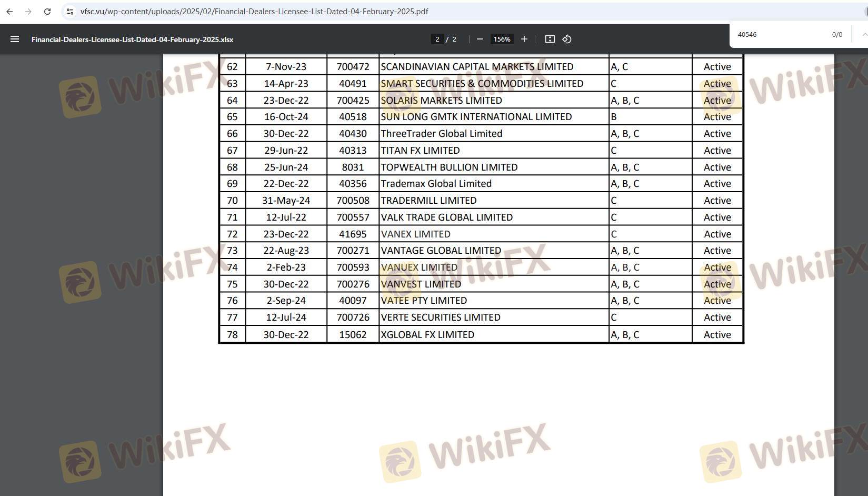Select SMART SECURITIES & COMMODITIES LIMITED
Image resolution: width=868 pixels, height=496 pixels.
point(482,84)
